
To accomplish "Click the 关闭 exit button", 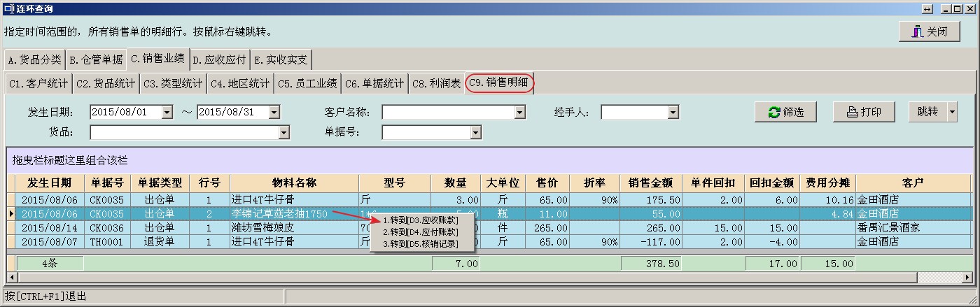I will coord(928,32).
